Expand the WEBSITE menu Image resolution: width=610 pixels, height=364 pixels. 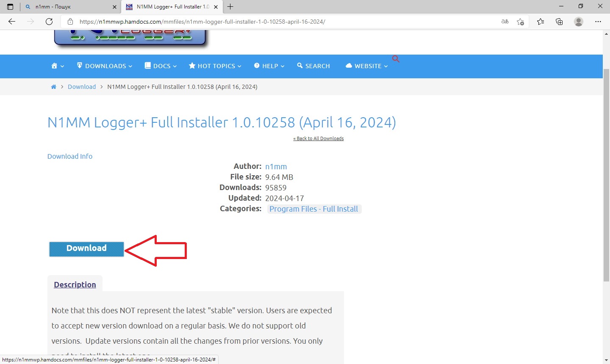(367, 66)
